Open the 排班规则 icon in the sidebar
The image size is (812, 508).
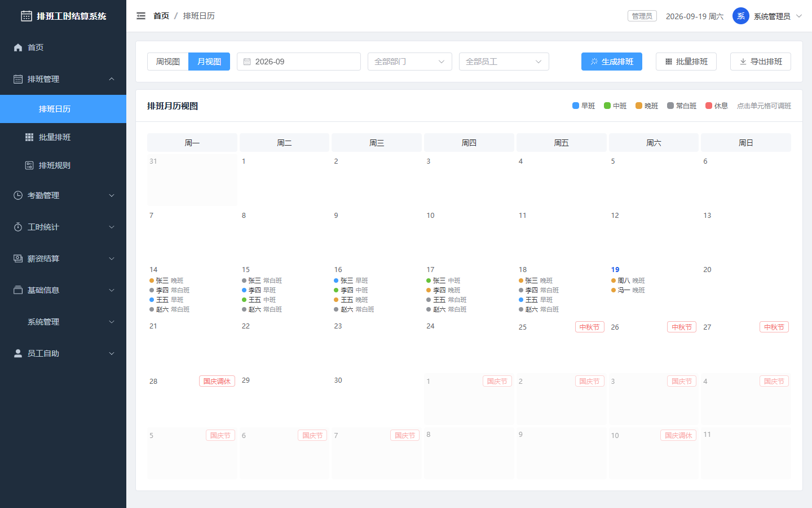pyautogui.click(x=29, y=165)
